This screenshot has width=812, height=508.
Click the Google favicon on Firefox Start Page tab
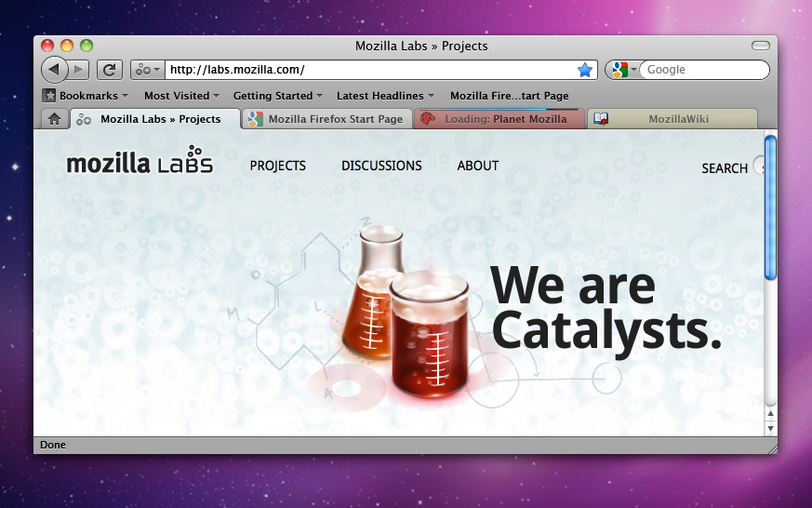[x=255, y=119]
